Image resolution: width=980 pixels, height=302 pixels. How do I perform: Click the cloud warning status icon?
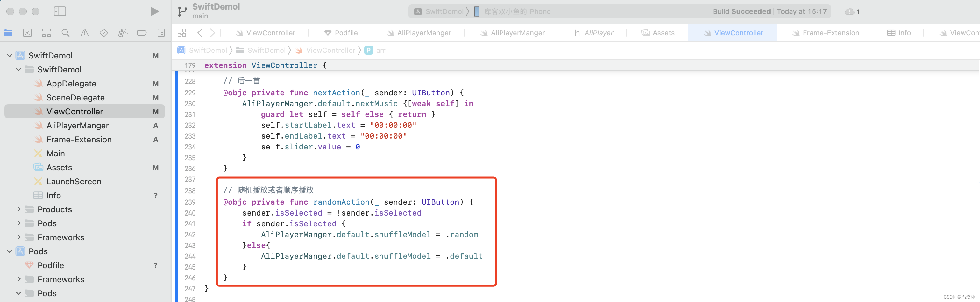(x=849, y=11)
